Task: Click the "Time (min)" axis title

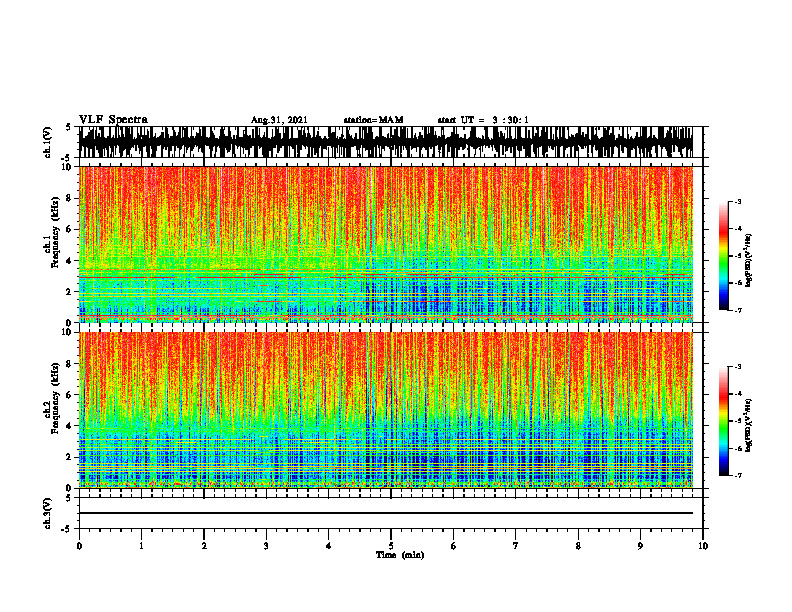Action: pos(400,555)
